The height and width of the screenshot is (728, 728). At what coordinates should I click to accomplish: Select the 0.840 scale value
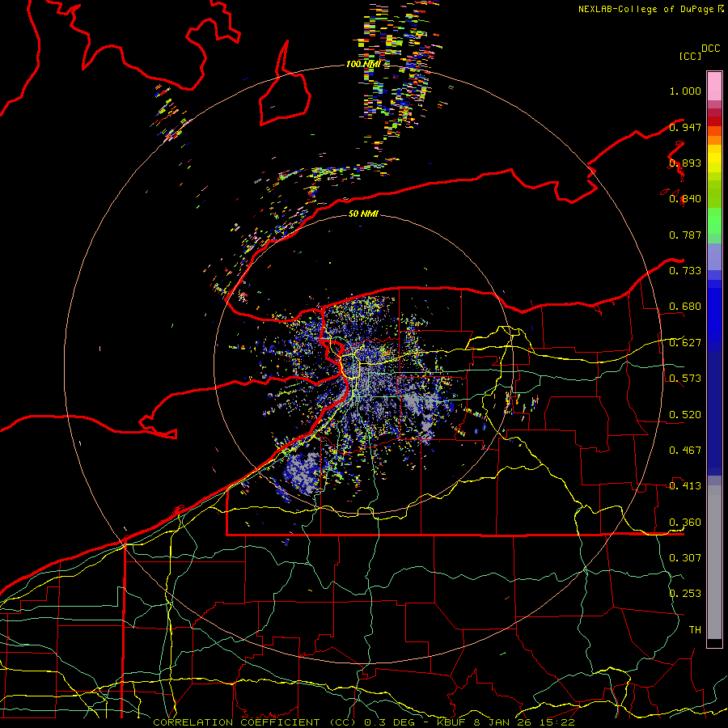coord(685,199)
